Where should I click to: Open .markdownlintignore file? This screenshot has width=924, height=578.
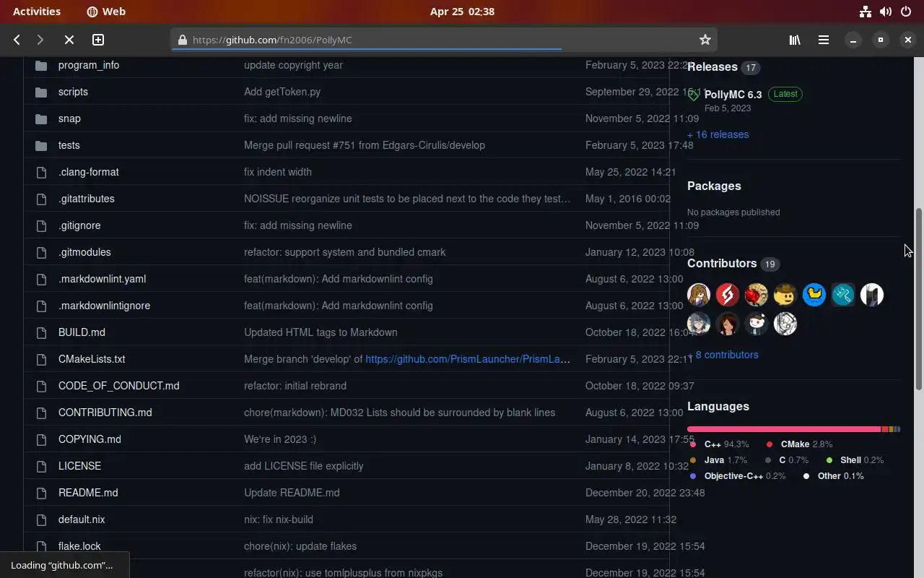point(104,306)
